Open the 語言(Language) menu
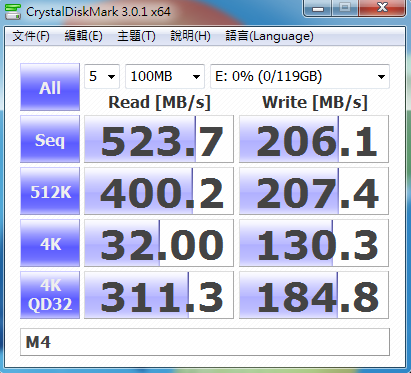The image size is (411, 373). click(269, 36)
